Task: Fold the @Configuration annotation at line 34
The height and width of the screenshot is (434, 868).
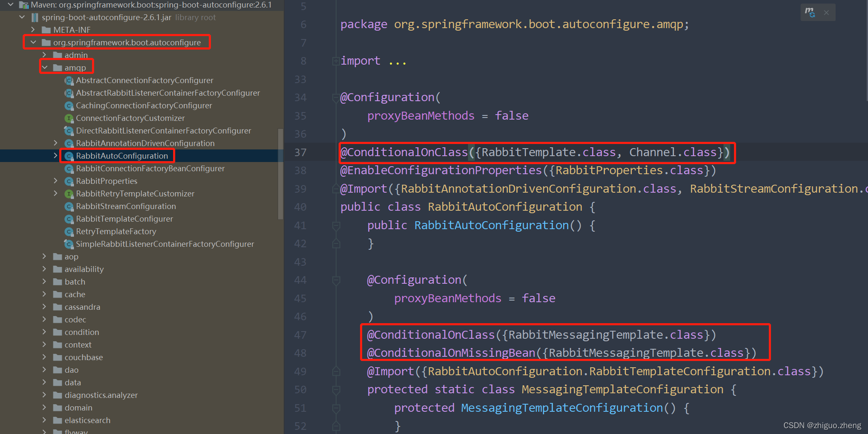Action: 336,98
